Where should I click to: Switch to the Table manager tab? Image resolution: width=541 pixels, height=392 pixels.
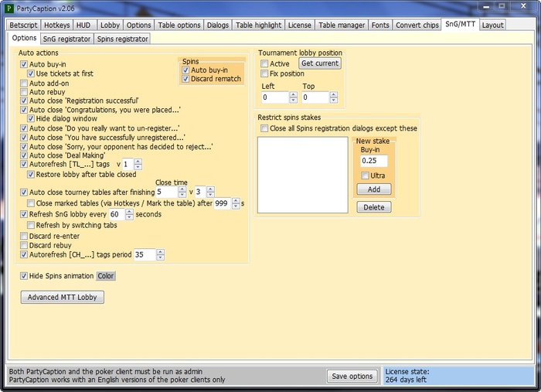(x=342, y=26)
